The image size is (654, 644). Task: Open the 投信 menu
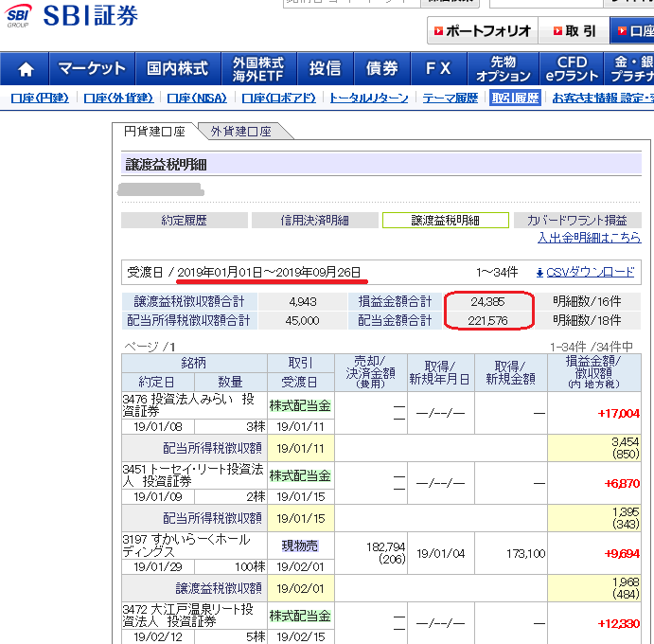pos(325,69)
